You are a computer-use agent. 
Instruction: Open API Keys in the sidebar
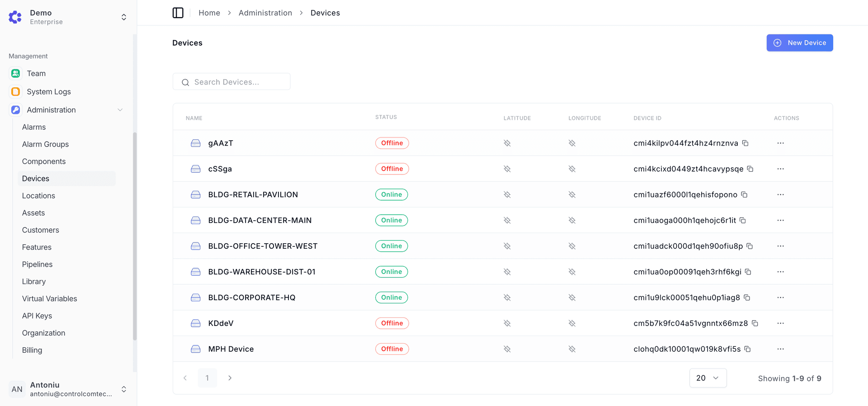point(37,316)
